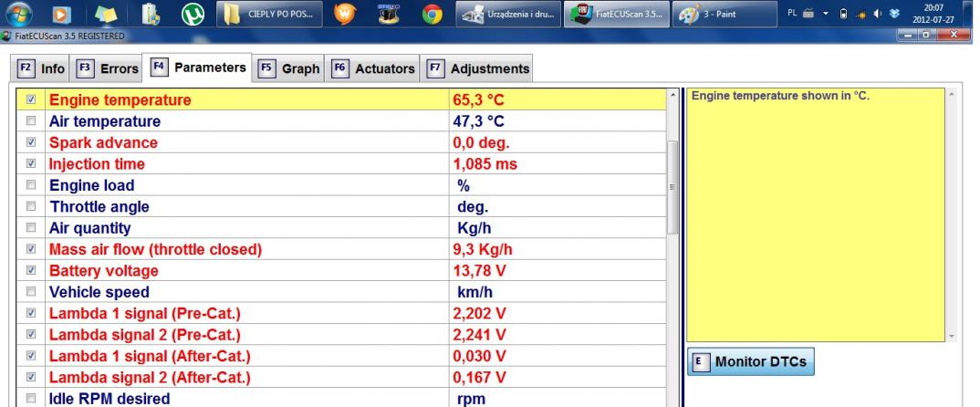Uncheck Lambda 1 signal (Pre-Cat.) checkbox
Screen dimensions: 980x407
(31, 313)
